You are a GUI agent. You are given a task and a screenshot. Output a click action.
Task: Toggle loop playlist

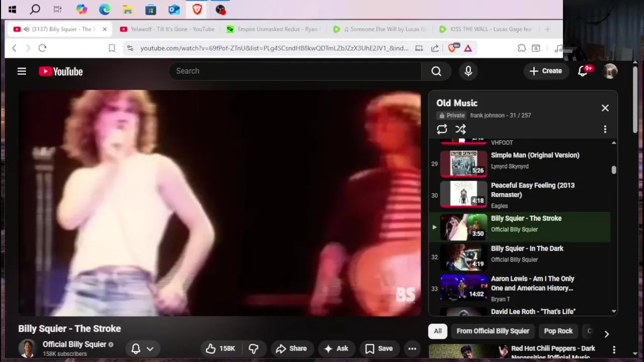[x=442, y=129]
